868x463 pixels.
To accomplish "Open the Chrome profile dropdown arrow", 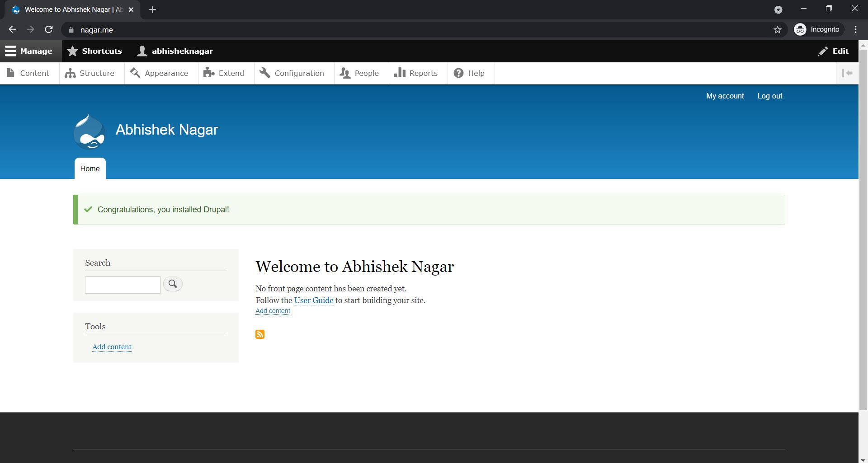I will tap(778, 9).
